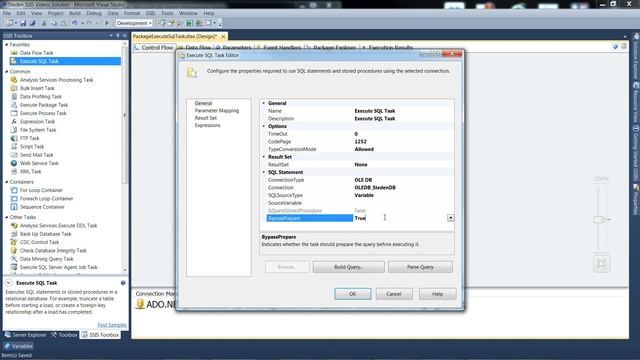Collapse the toolbox description pane chevron
The width and height of the screenshot is (640, 360).
pos(9,283)
